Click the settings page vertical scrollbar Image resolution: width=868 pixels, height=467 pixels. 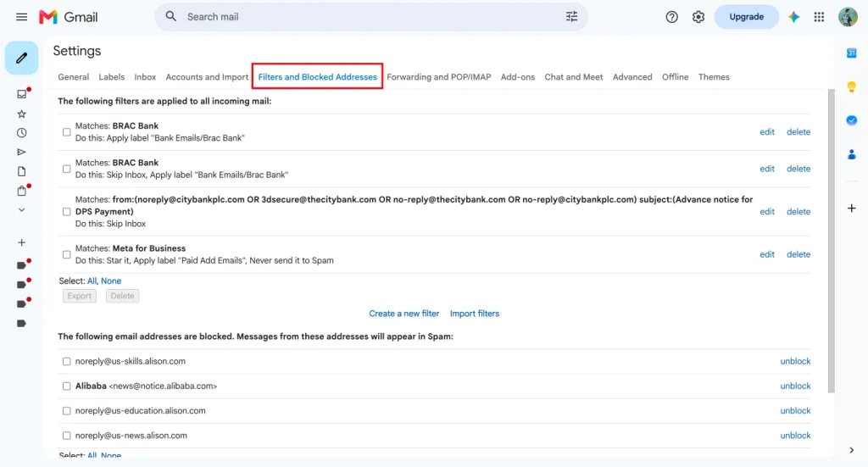831,241
